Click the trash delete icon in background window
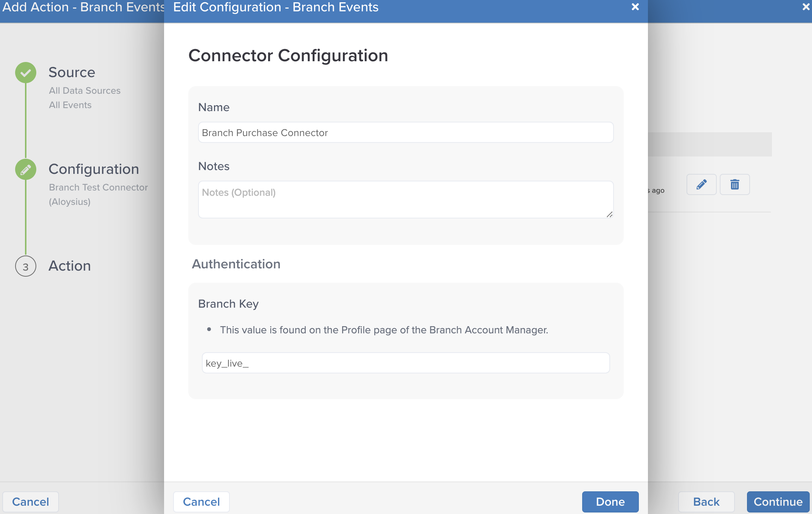 point(735,184)
